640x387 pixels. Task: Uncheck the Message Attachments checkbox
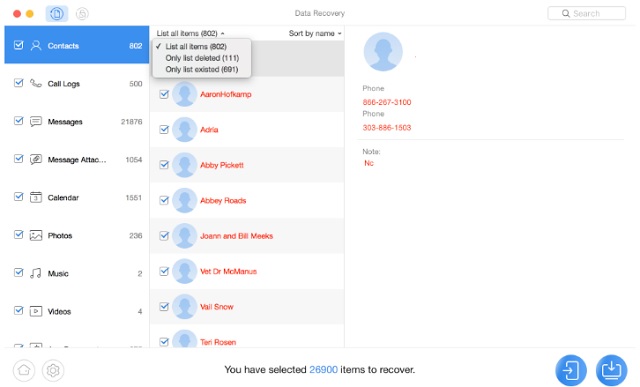coord(18,158)
